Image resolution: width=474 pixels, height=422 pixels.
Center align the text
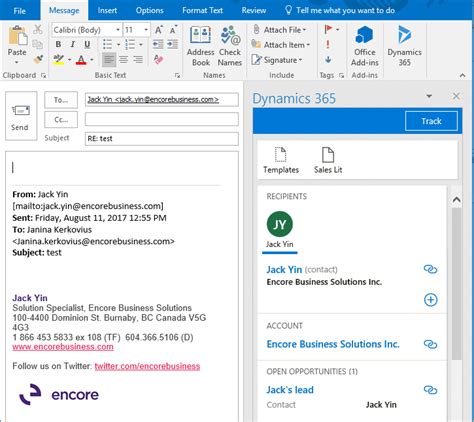tap(123, 60)
